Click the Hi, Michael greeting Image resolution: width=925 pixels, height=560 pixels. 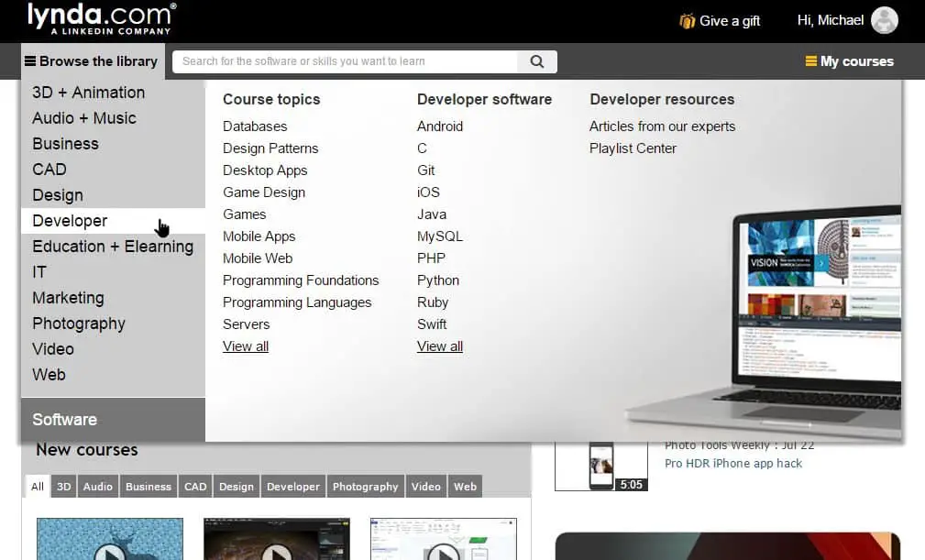point(830,21)
